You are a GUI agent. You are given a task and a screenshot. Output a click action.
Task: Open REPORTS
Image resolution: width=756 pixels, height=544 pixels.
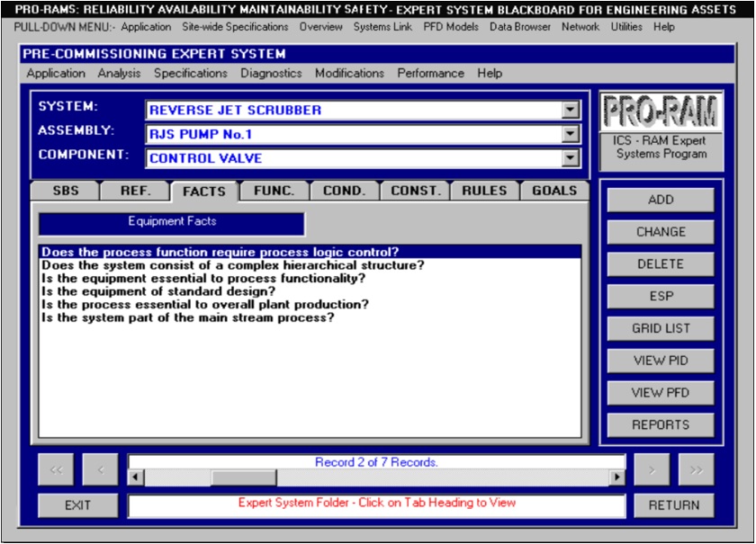point(661,424)
